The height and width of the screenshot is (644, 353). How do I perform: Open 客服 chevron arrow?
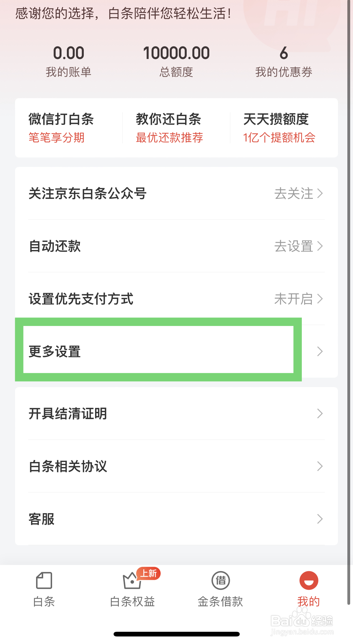pyautogui.click(x=320, y=519)
